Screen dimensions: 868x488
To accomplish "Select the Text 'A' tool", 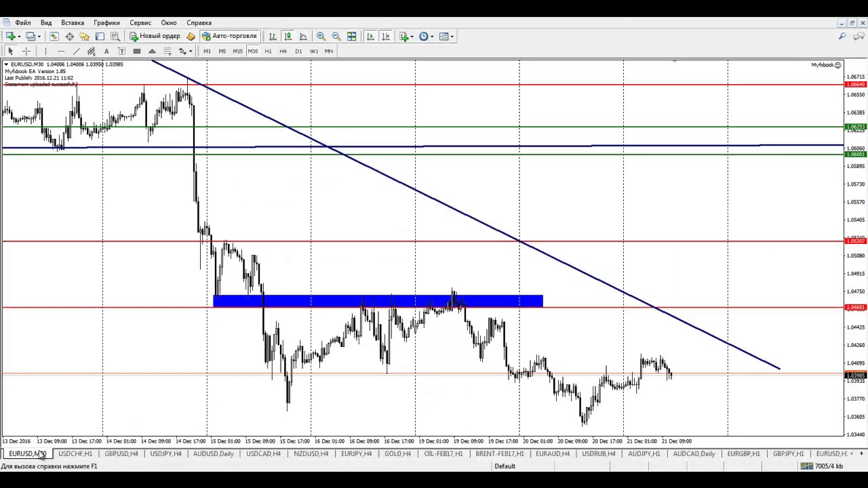I will point(106,51).
